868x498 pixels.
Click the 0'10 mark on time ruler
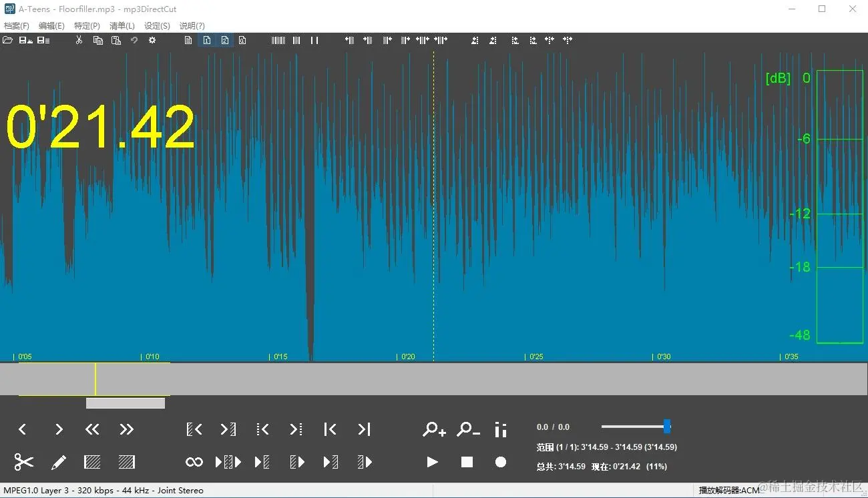[x=152, y=356]
